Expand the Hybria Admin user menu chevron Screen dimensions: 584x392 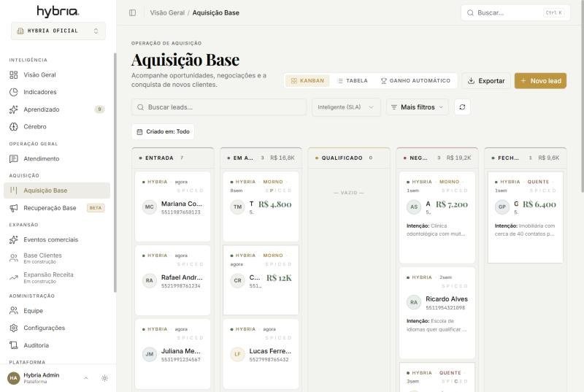(x=86, y=378)
